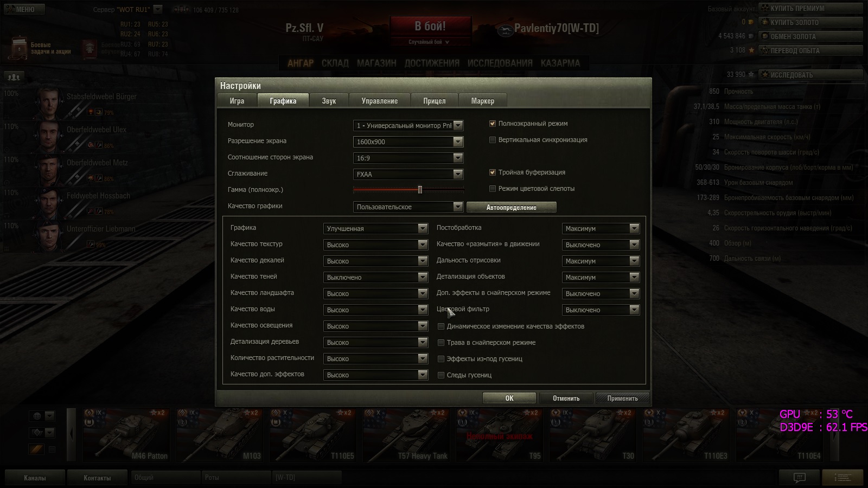Open the Сглаживание FXAA dropdown
Screen dimensions: 868x488
point(408,174)
